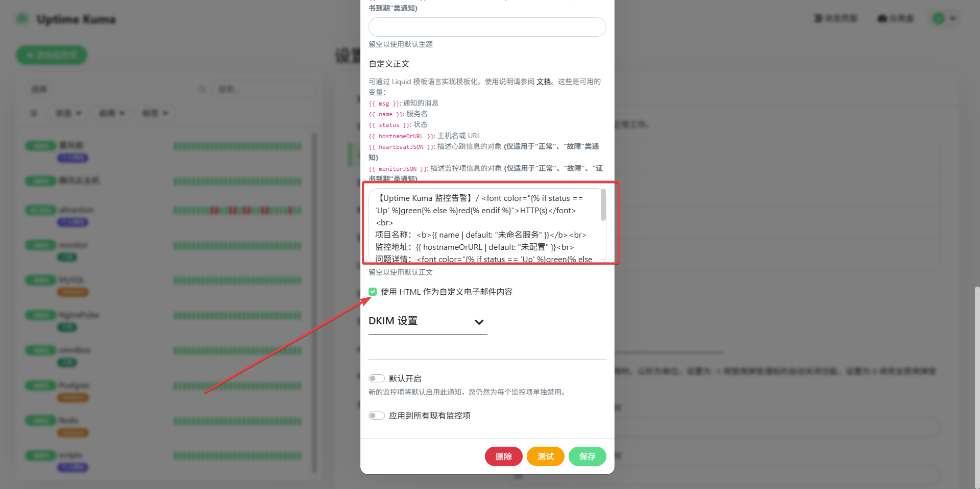Click the 测试 button
Viewport: 980px width, 489px height.
pyautogui.click(x=545, y=456)
